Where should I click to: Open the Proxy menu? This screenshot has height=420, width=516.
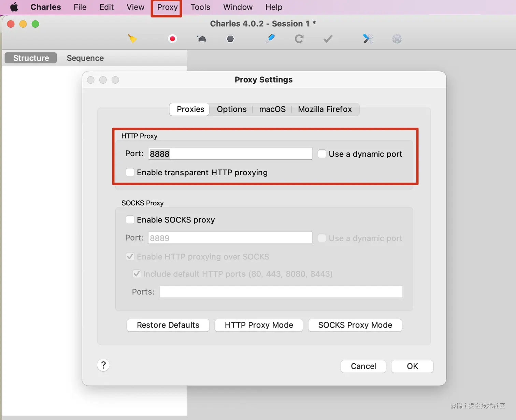click(x=167, y=7)
